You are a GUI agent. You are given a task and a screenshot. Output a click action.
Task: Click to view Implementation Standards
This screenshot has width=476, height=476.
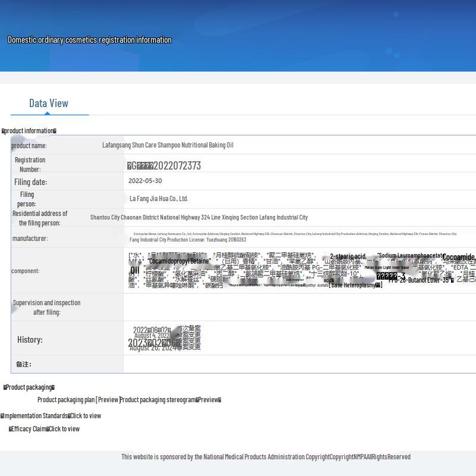click(85, 416)
